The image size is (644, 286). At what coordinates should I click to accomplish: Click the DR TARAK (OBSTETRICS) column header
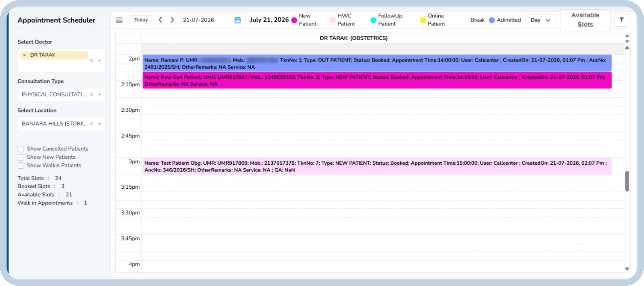coord(354,38)
